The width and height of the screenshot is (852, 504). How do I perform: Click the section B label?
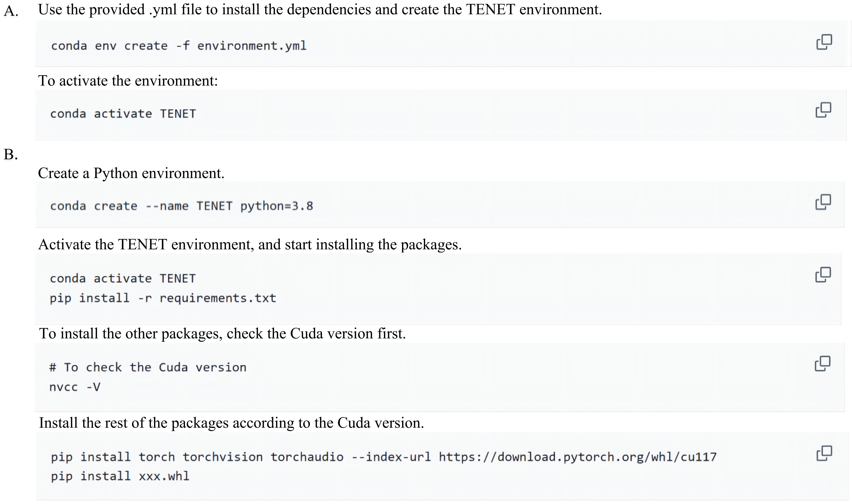click(10, 154)
